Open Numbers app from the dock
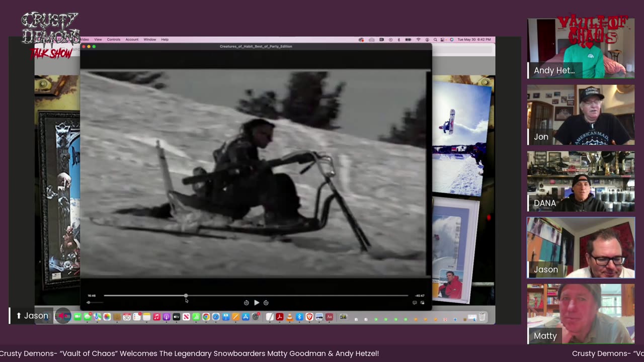Screen dimensions: 644x362 click(x=196, y=317)
